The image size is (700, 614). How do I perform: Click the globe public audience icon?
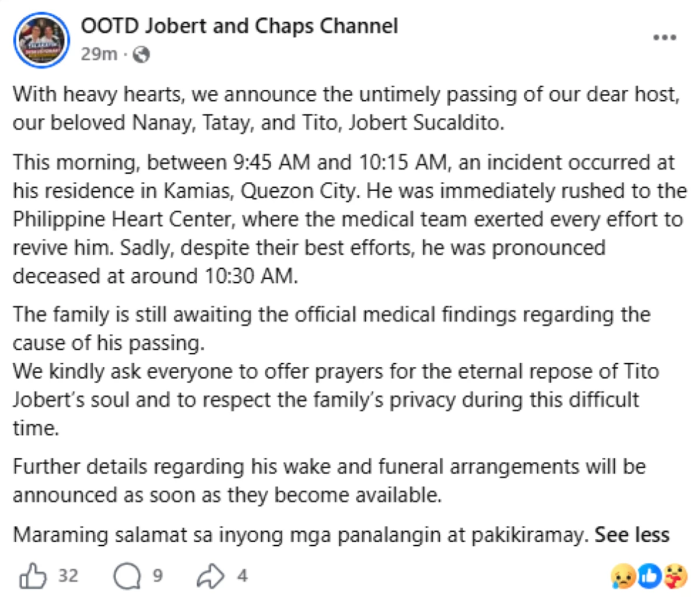coord(142,55)
